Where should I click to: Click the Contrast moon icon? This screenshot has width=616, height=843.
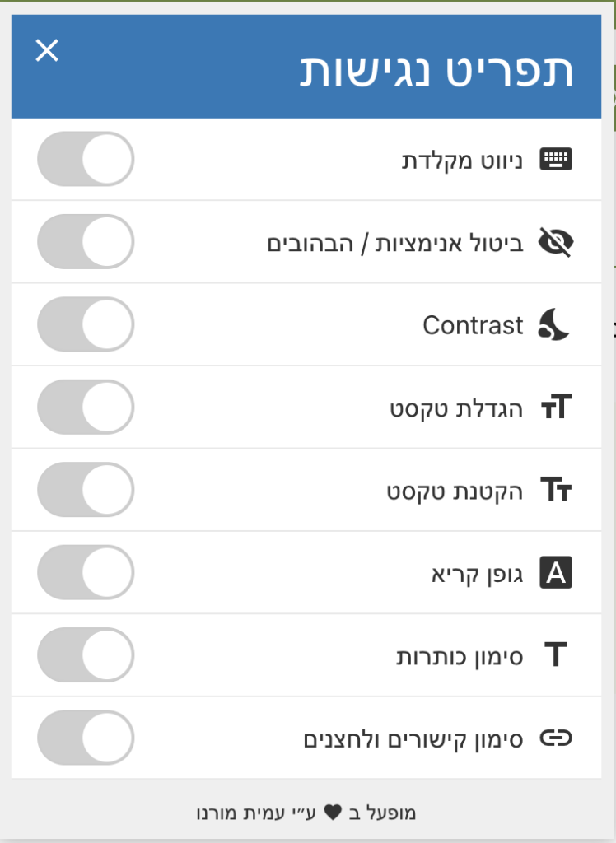click(554, 325)
